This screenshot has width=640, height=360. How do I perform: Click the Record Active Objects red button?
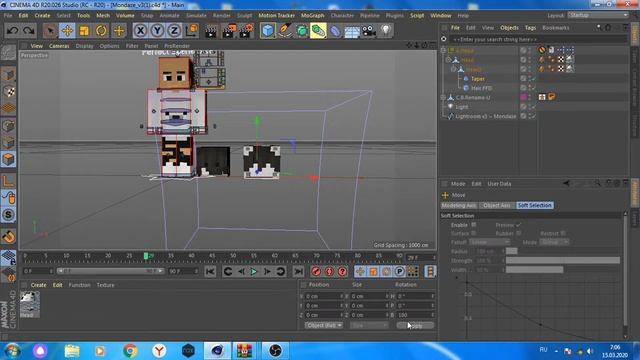coord(316,271)
